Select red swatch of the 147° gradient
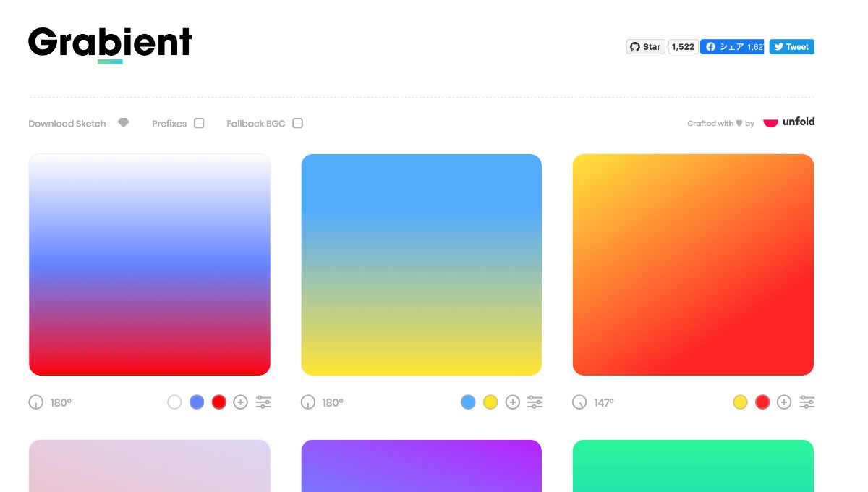This screenshot has width=868, height=492. pyautogui.click(x=762, y=402)
